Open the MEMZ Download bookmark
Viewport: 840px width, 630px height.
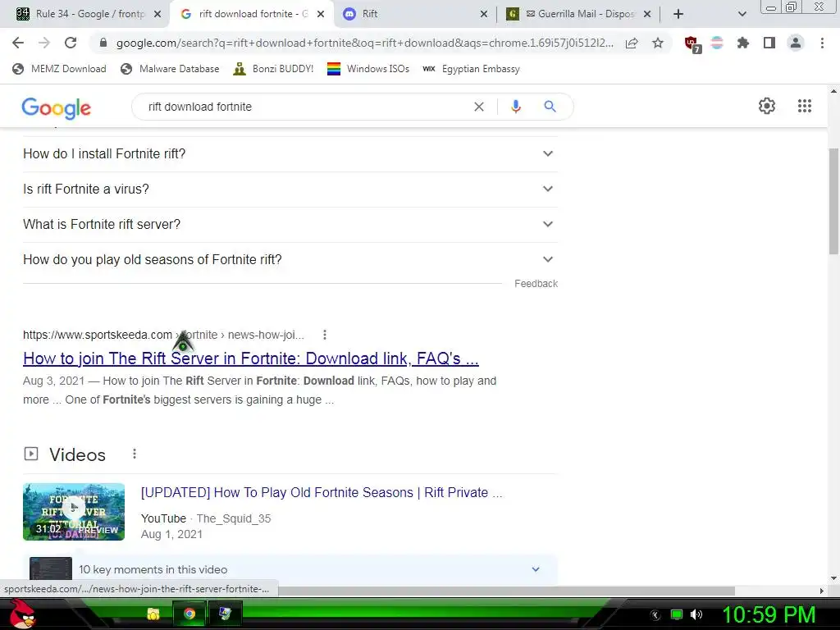[x=59, y=69]
